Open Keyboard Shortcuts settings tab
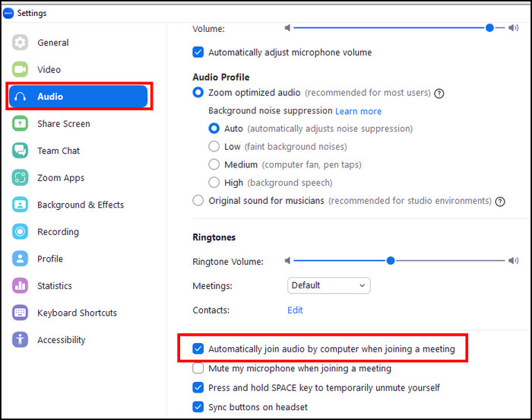This screenshot has width=532, height=420. point(77,313)
